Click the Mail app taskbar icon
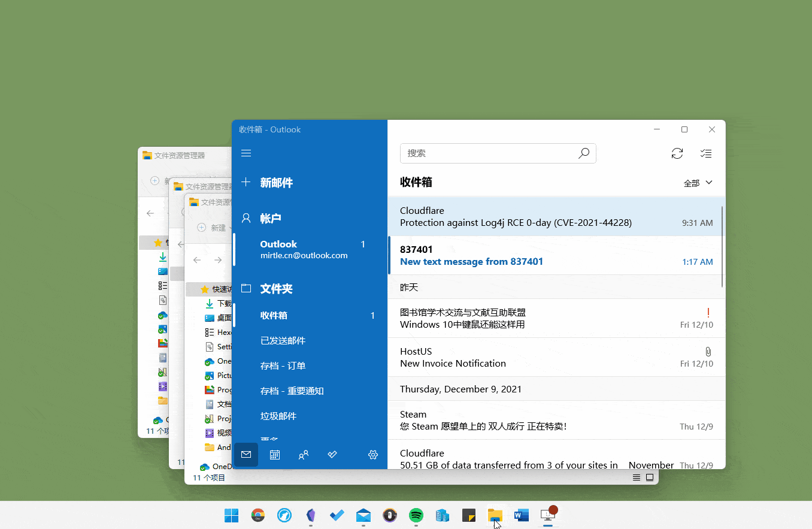 (x=363, y=515)
